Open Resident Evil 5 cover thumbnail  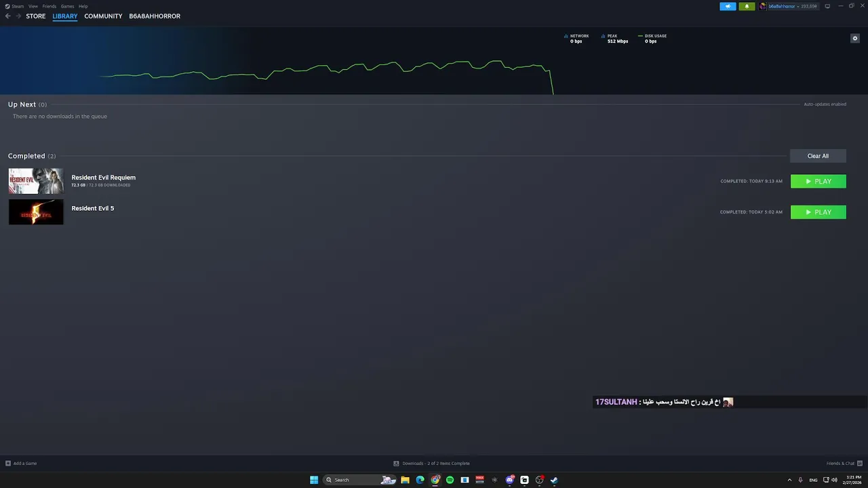(36, 212)
